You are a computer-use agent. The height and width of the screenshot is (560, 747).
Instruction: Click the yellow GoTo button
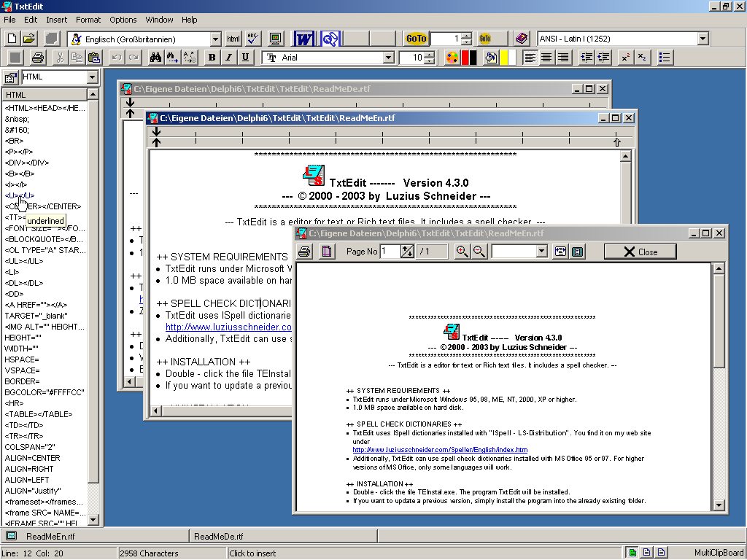pos(416,39)
